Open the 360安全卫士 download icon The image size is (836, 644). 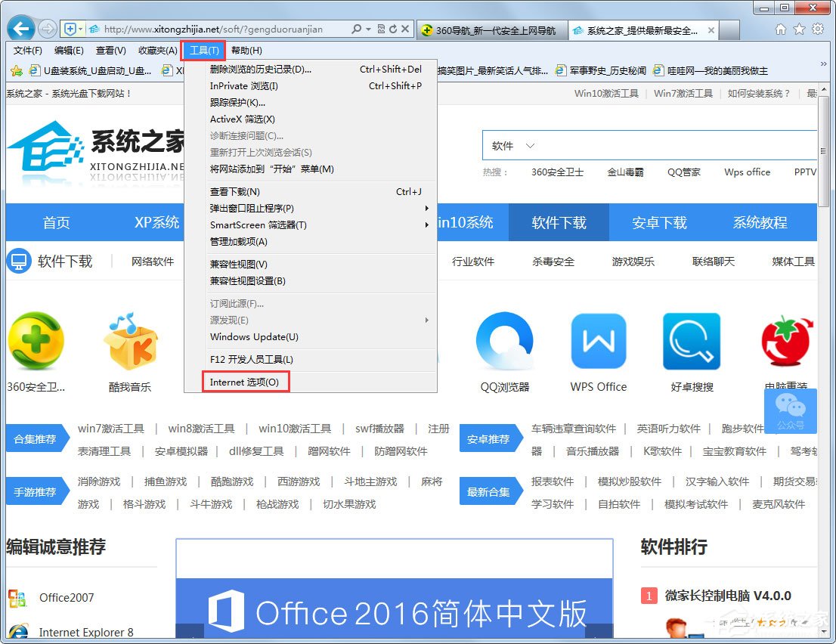click(36, 340)
